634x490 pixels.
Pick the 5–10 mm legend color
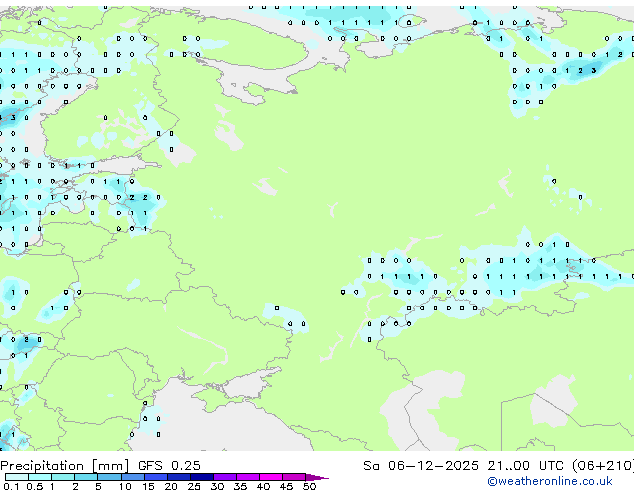pyautogui.click(x=109, y=477)
